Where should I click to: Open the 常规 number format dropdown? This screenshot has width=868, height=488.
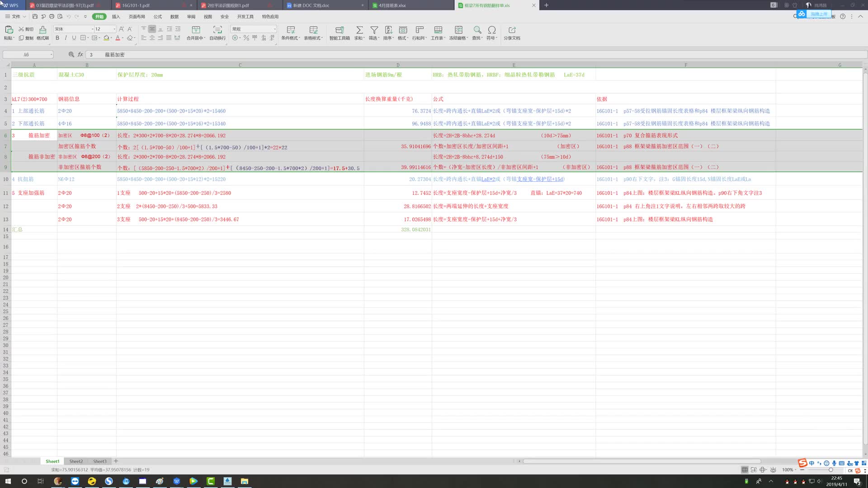[274, 29]
